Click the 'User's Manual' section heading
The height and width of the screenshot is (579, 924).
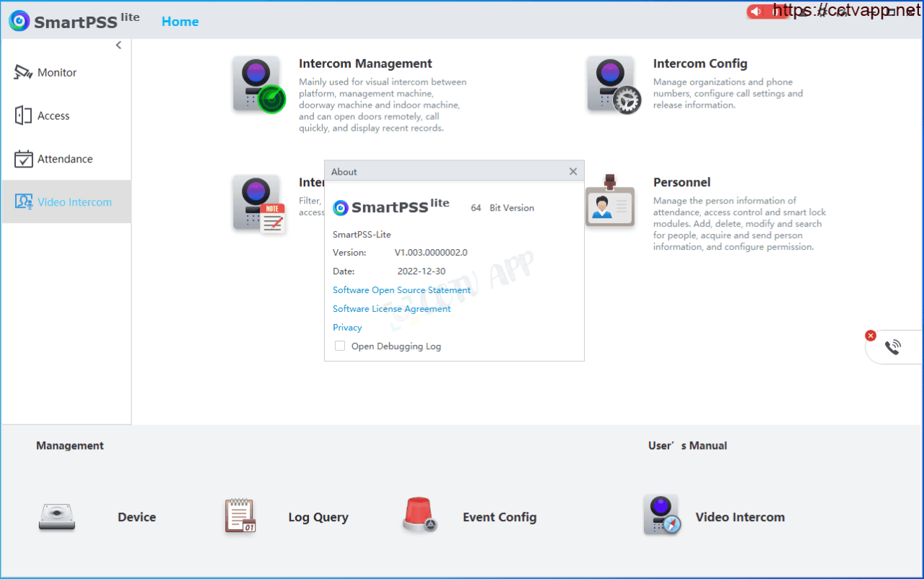pos(687,445)
